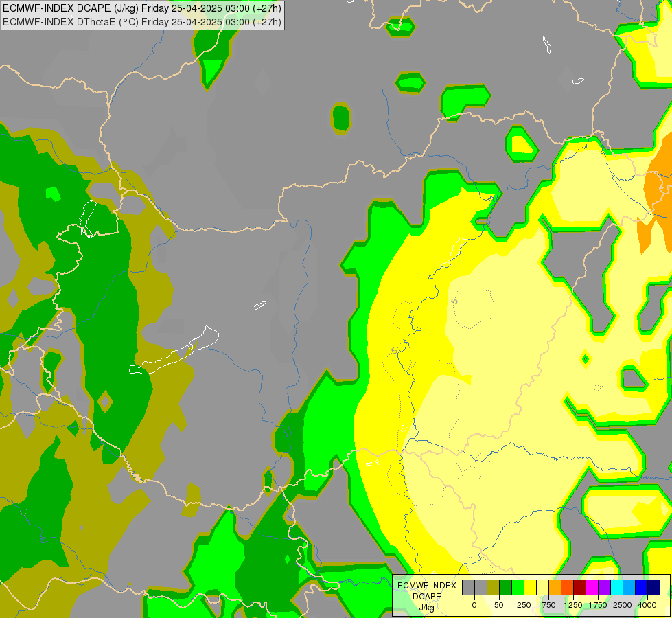Click the legend value 4000
Image resolution: width=672 pixels, height=618 pixels.
[x=647, y=605]
